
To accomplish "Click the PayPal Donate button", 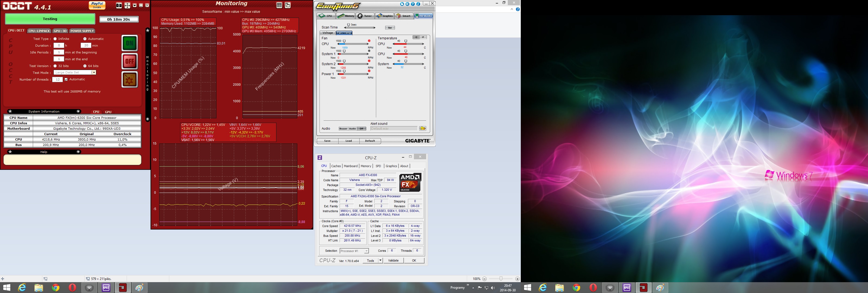I will pyautogui.click(x=97, y=5).
